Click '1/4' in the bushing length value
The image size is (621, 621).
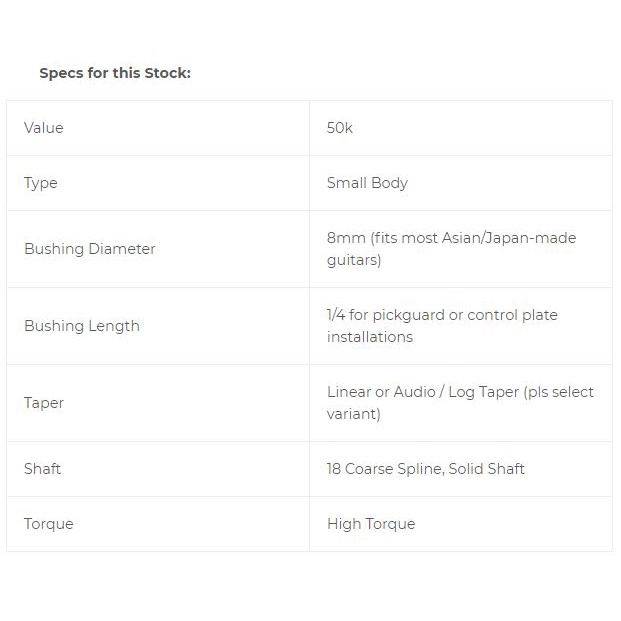click(338, 315)
